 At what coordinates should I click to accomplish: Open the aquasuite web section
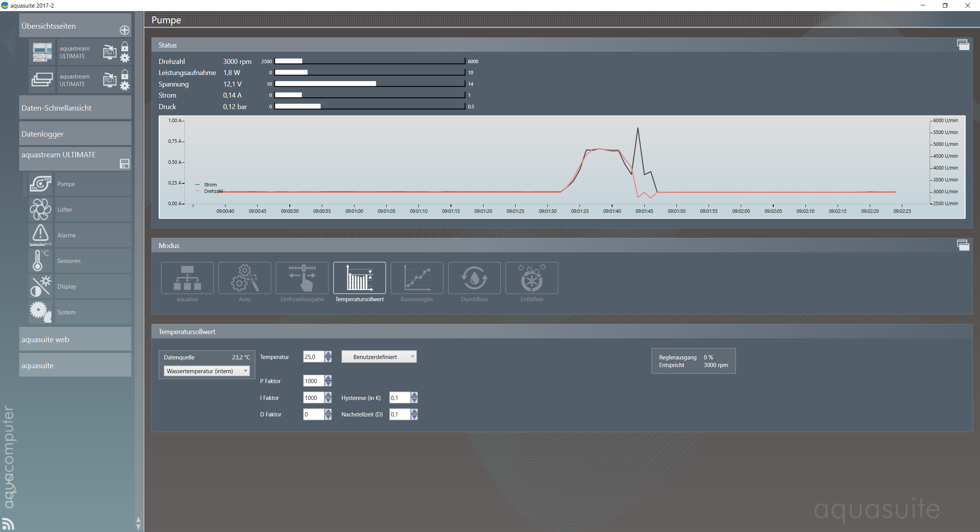[75, 339]
